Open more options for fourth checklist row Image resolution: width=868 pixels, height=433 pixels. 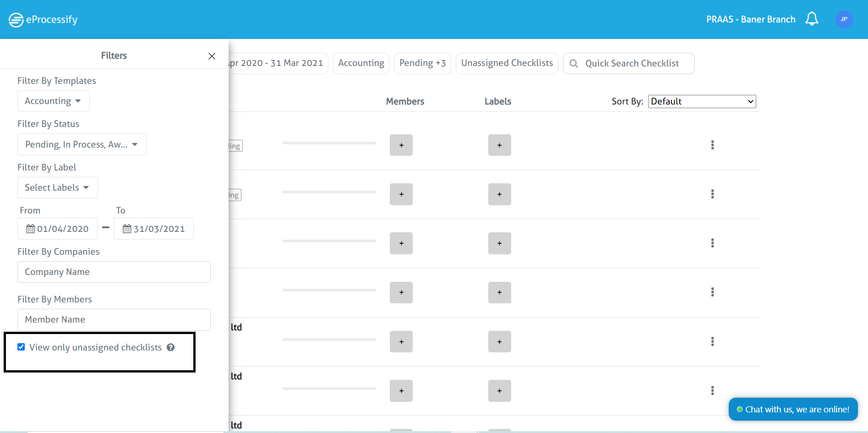point(712,292)
